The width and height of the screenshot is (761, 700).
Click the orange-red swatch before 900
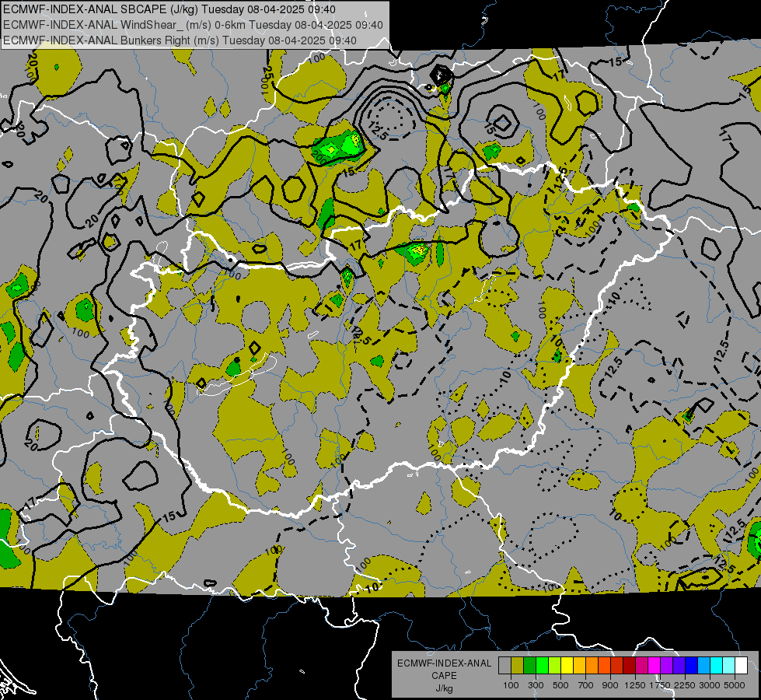pos(604,665)
